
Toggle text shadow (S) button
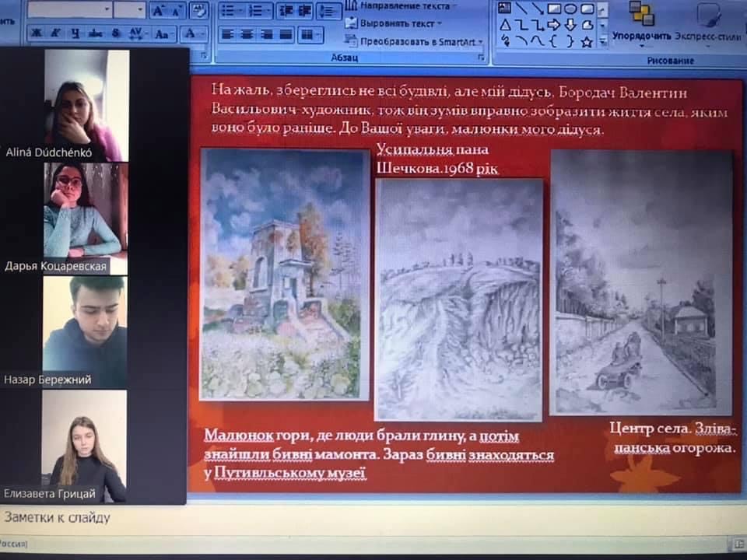pos(116,33)
